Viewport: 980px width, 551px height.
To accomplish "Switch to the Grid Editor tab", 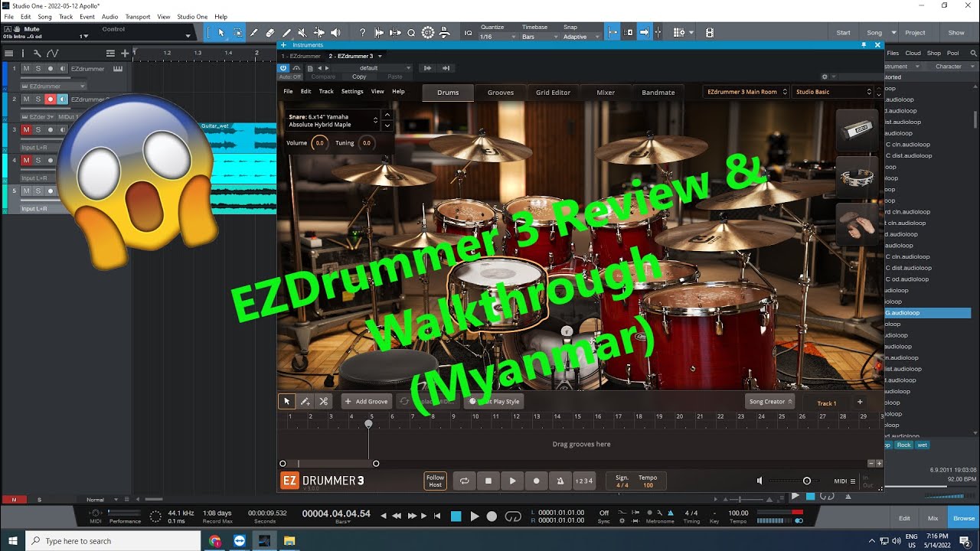I will 553,93.
